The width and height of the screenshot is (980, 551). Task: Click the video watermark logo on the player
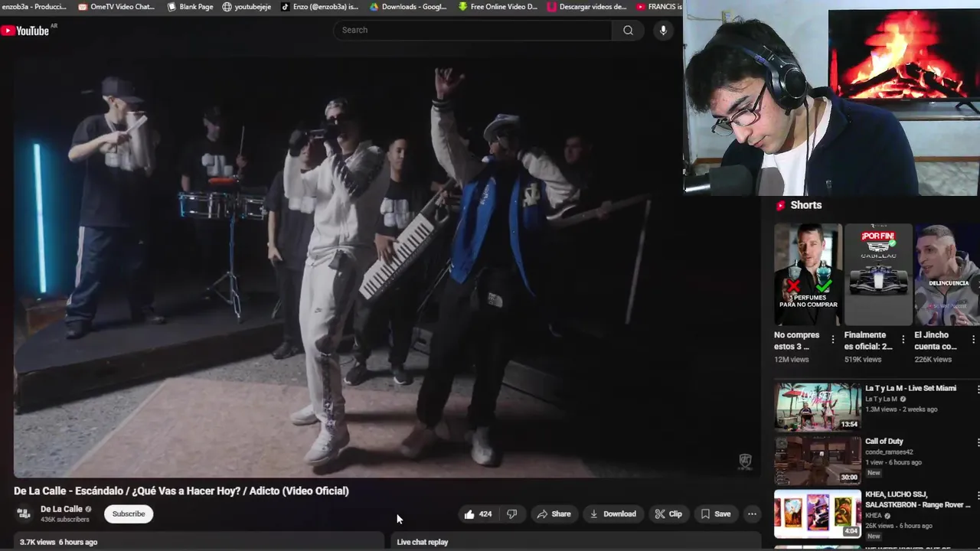(x=745, y=461)
